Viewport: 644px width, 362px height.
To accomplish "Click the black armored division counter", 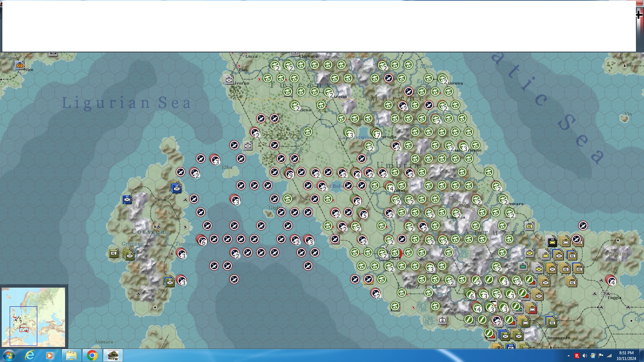I will [x=552, y=242].
